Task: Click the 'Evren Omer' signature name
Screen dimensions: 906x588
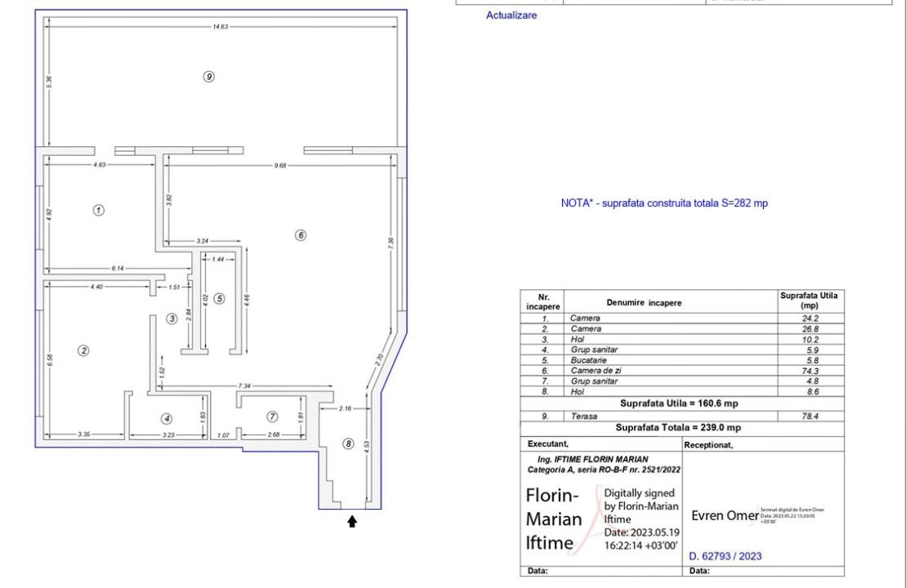Action: tap(725, 516)
